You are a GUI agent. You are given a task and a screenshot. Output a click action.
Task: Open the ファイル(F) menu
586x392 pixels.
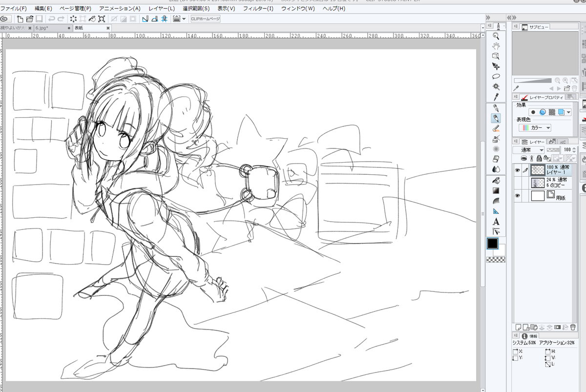[14, 8]
